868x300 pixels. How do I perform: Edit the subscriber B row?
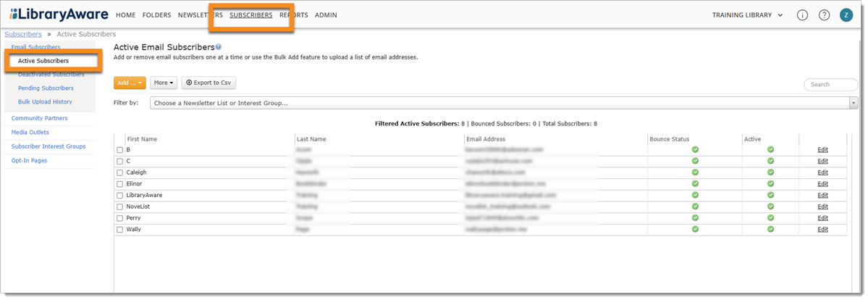822,150
